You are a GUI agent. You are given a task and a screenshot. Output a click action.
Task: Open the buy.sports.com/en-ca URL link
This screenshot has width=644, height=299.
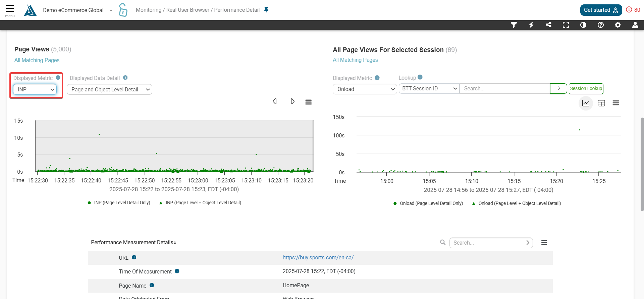(318, 258)
